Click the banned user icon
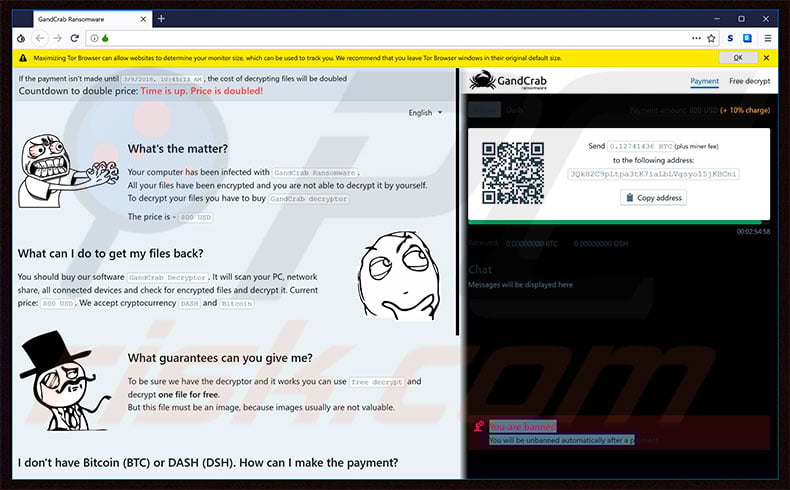Screen dimensions: 790x490 point(479,427)
